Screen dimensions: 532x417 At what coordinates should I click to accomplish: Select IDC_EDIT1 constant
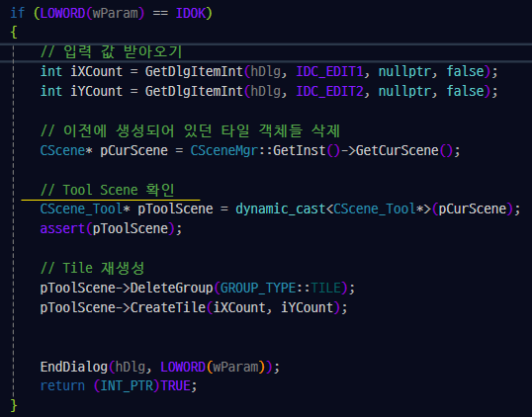[330, 71]
